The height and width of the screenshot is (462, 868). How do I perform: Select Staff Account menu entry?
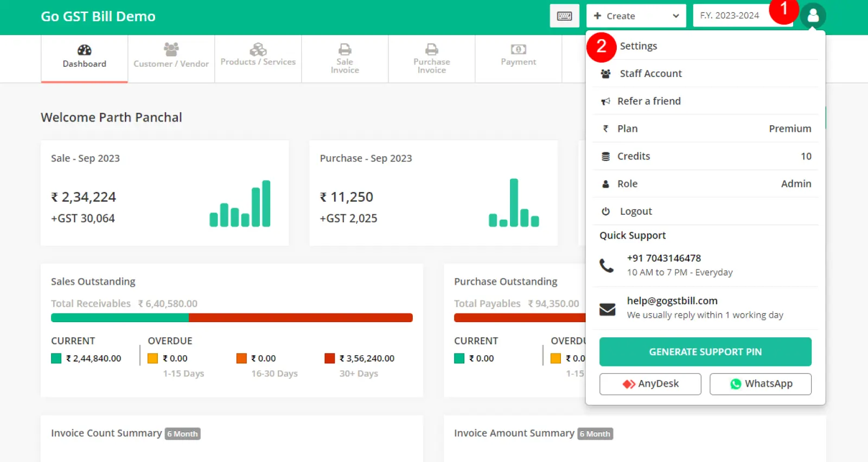(705, 74)
